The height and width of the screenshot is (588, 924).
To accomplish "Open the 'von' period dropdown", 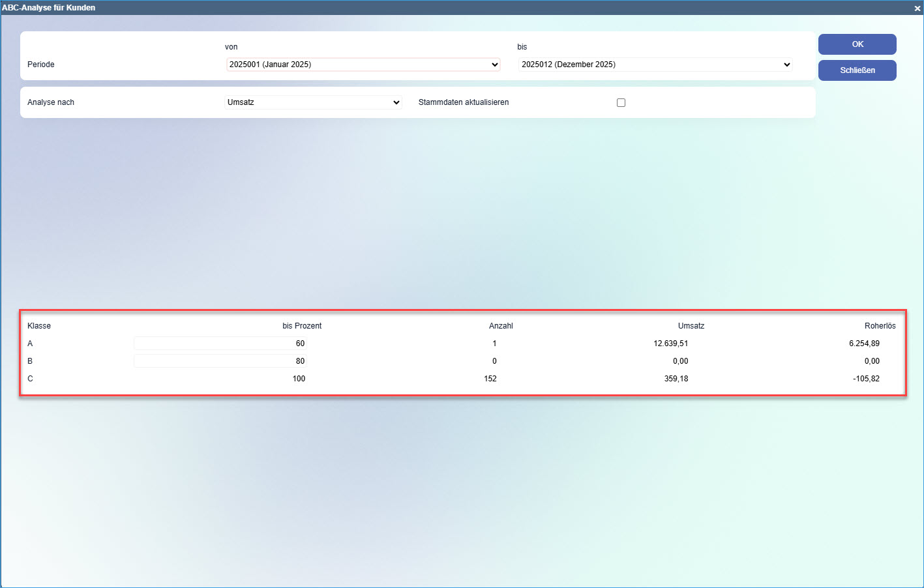I will (363, 65).
